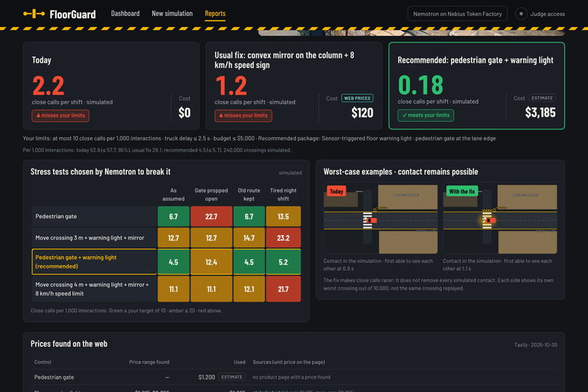This screenshot has height=392, width=588.
Task: Click the simulated label in stress tests panel
Action: tap(290, 173)
